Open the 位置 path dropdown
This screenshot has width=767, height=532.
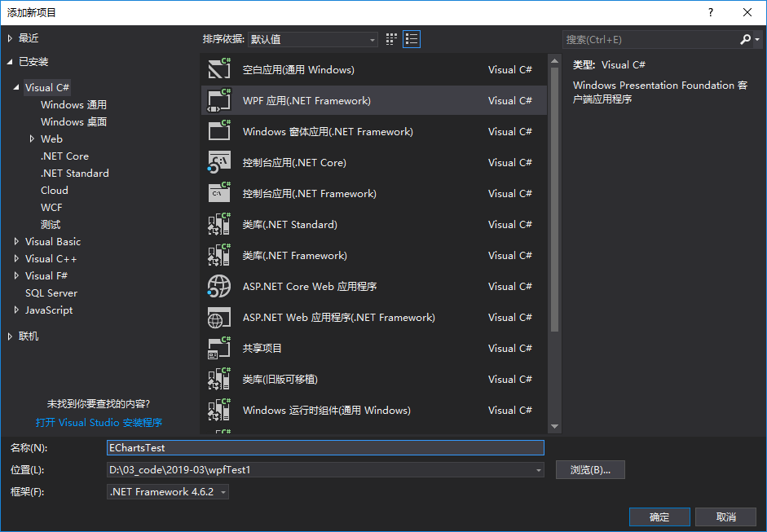539,470
